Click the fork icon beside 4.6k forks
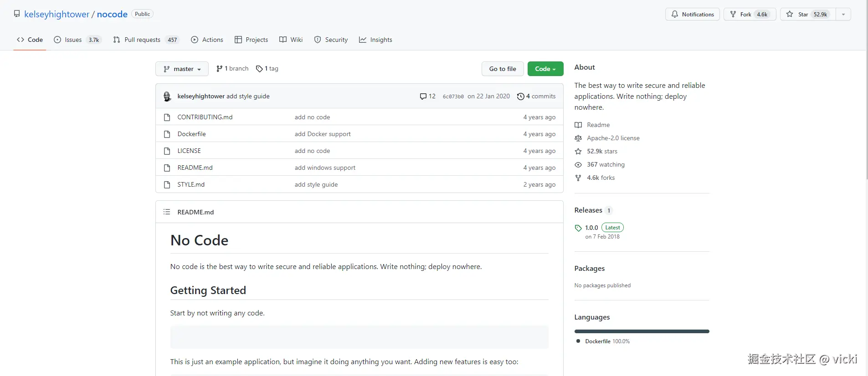The height and width of the screenshot is (376, 868). point(578,178)
